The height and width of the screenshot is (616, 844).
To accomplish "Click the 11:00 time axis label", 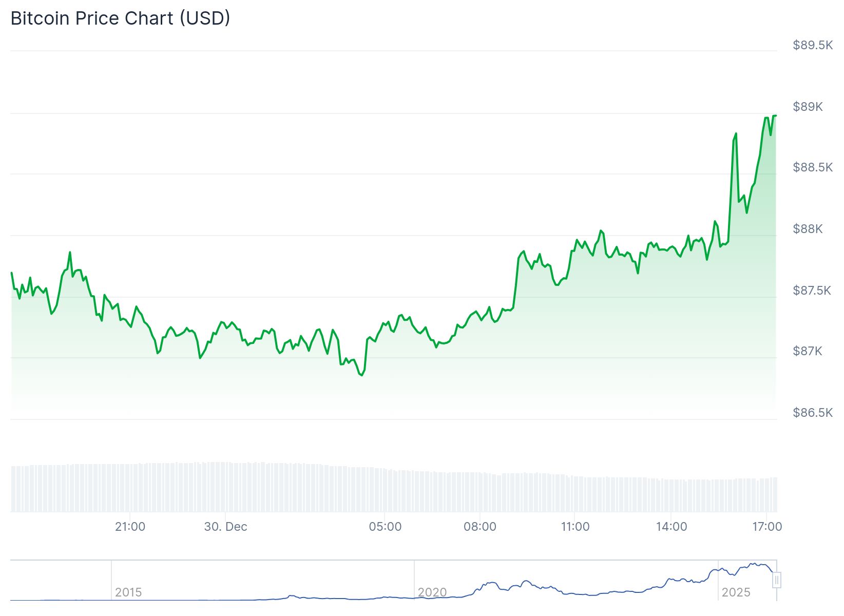I will point(575,527).
